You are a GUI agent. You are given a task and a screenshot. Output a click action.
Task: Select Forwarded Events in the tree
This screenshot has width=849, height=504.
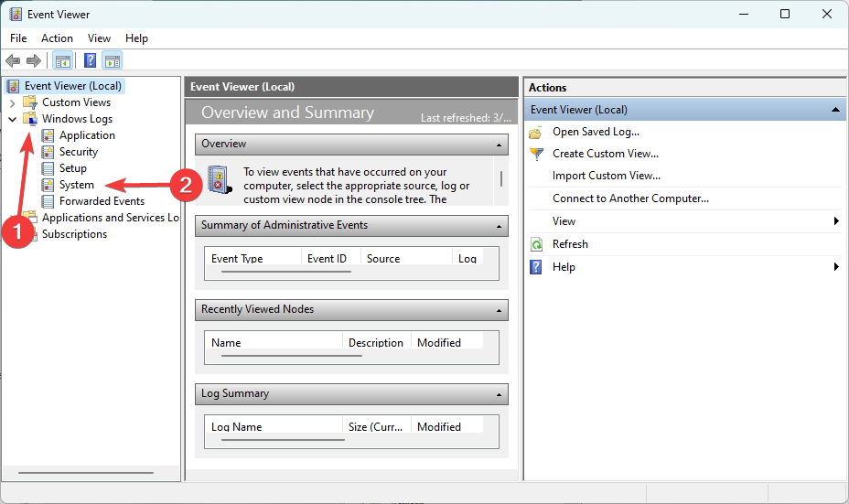(x=102, y=201)
